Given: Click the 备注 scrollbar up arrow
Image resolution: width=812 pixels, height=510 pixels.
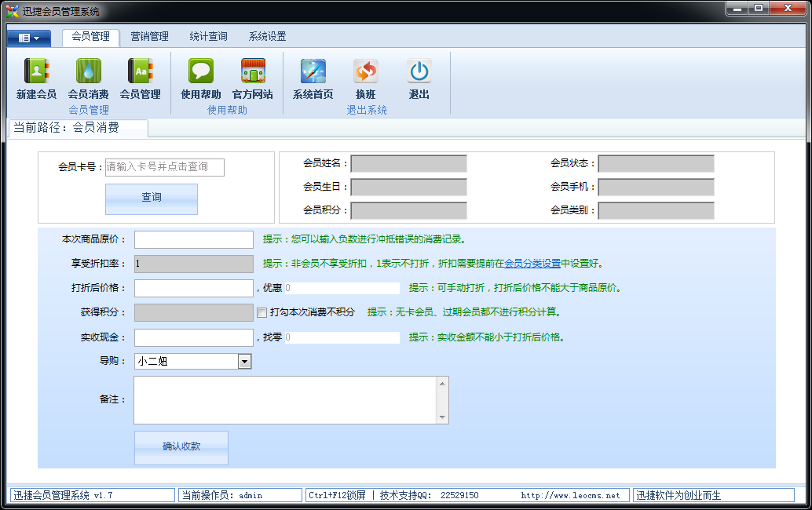Looking at the screenshot, I should click(442, 383).
